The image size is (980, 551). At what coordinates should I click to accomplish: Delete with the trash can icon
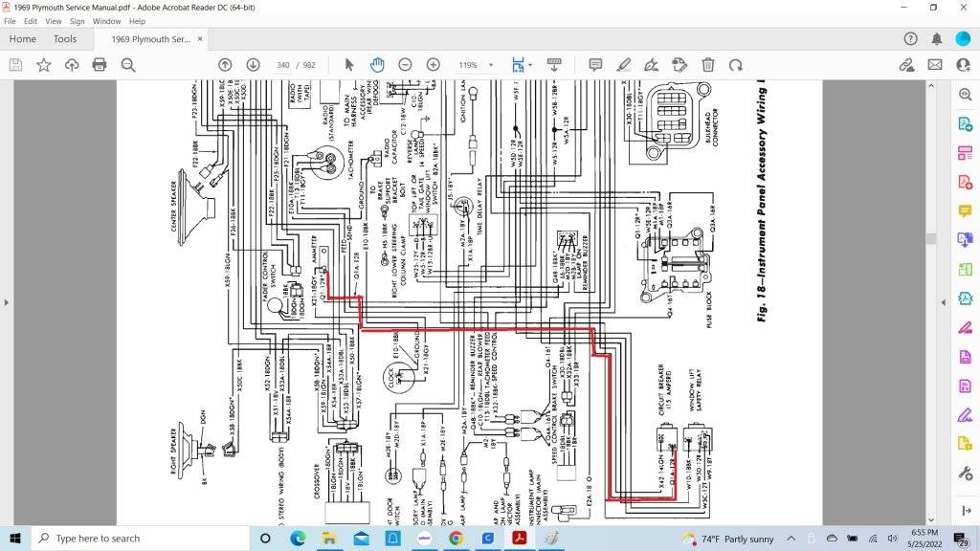[708, 65]
